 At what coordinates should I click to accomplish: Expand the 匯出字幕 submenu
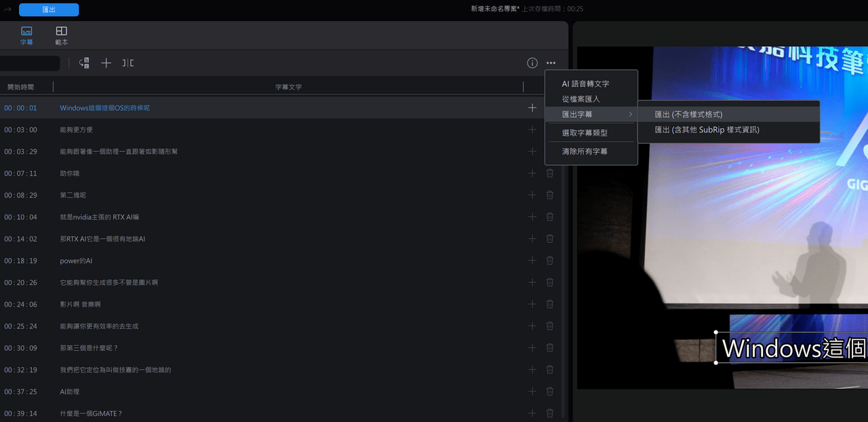591,114
